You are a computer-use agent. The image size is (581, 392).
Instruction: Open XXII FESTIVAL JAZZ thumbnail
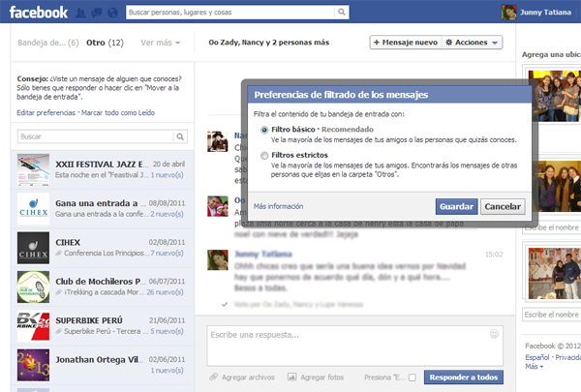pyautogui.click(x=33, y=169)
